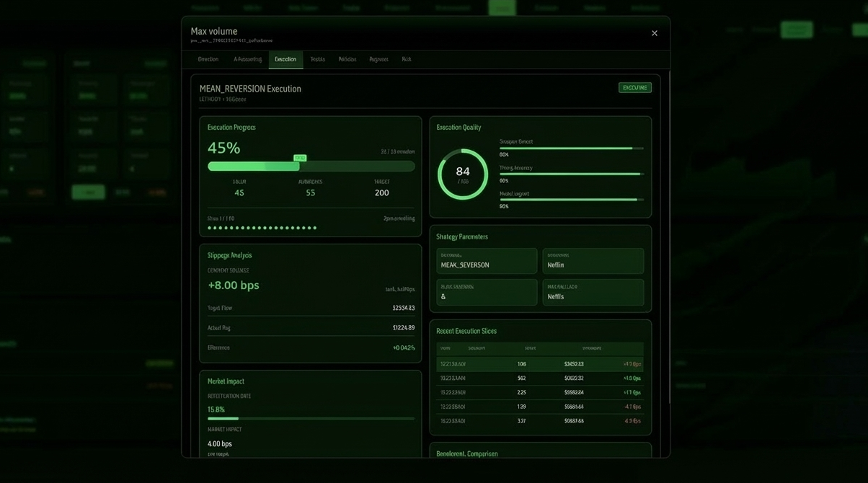Click the 15.8% Market Impact bar

(x=311, y=418)
